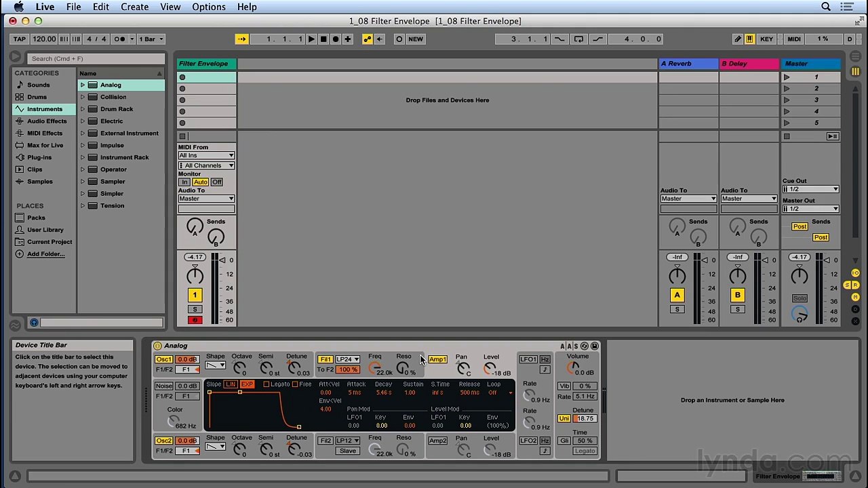Open MIDI From All Ins dropdown

pos(206,155)
